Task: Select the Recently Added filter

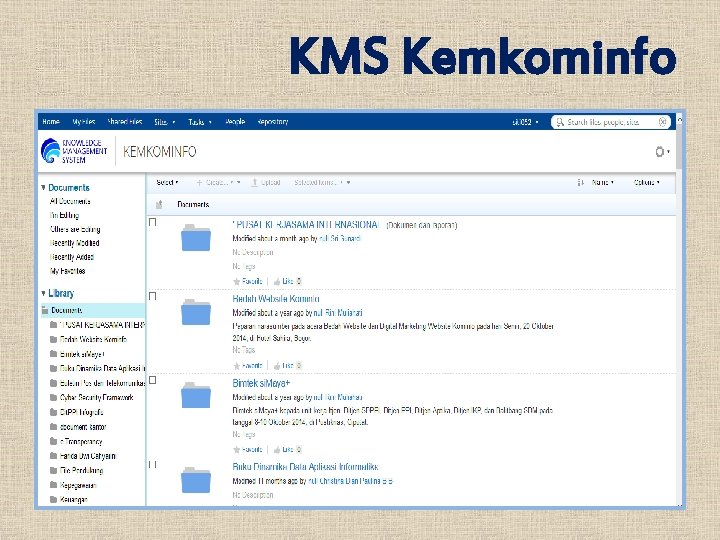Action: 72,257
